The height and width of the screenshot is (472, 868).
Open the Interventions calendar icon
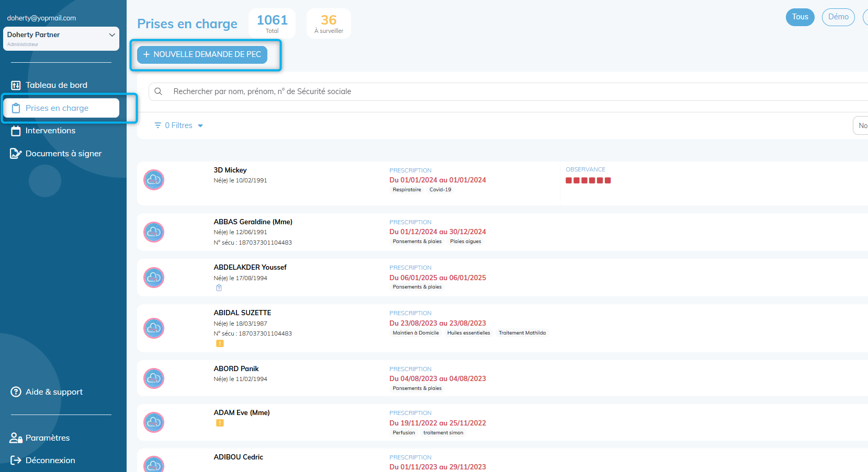click(16, 131)
